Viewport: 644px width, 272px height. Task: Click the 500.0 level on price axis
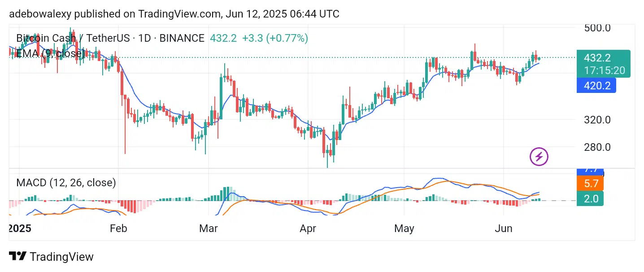coord(597,28)
